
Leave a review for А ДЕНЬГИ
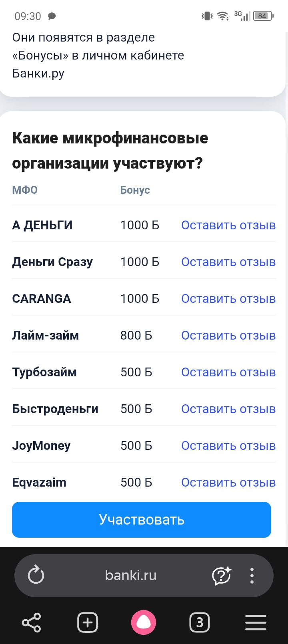tap(228, 225)
